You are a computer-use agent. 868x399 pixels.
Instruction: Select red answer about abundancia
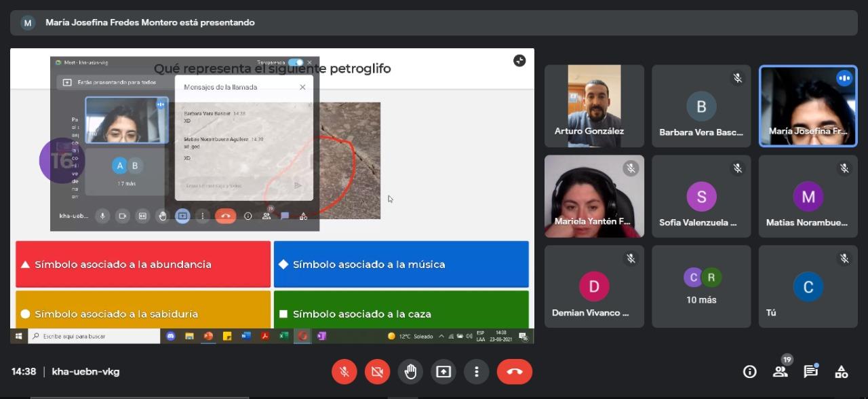143,264
